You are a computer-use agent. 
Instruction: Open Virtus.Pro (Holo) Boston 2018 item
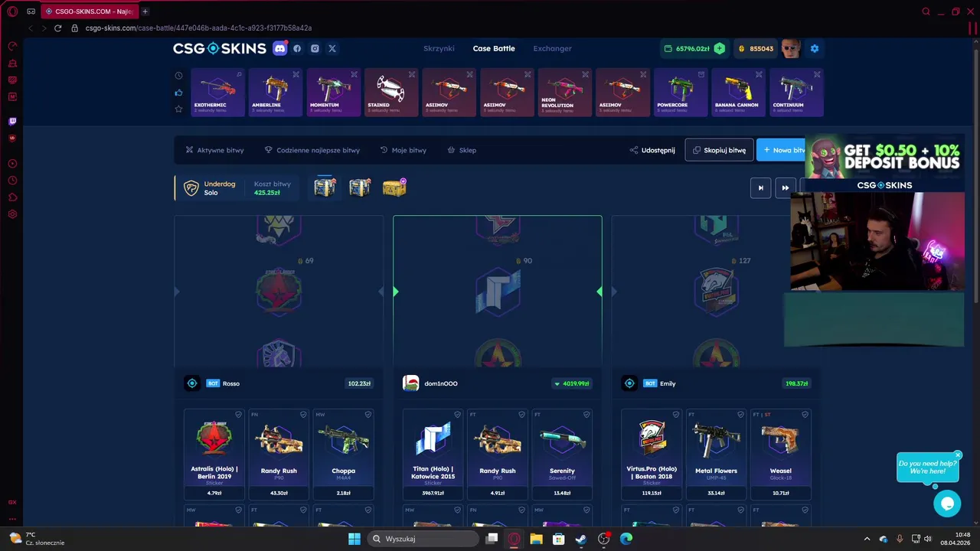click(x=652, y=454)
